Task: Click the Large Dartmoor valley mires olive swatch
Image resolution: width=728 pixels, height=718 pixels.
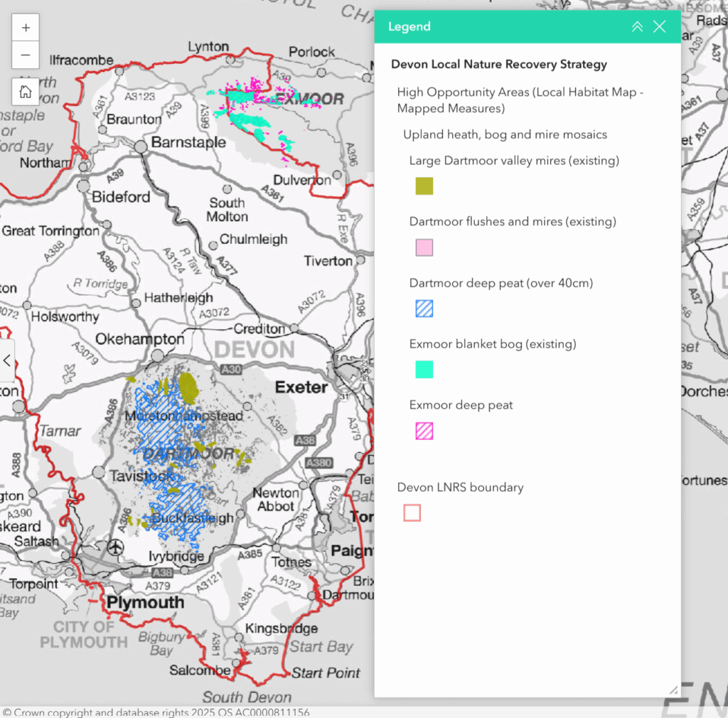Action: coord(424,186)
